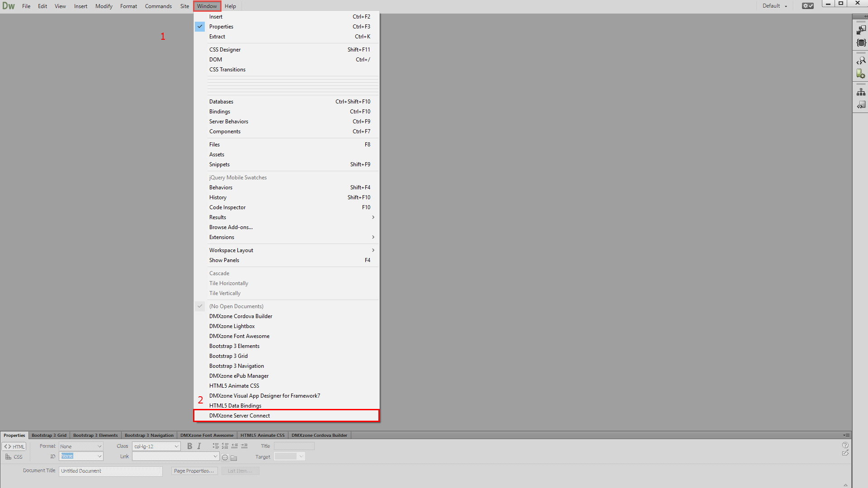
Task: Click the Quick Tag Editor icon in Properties
Action: click(845, 453)
